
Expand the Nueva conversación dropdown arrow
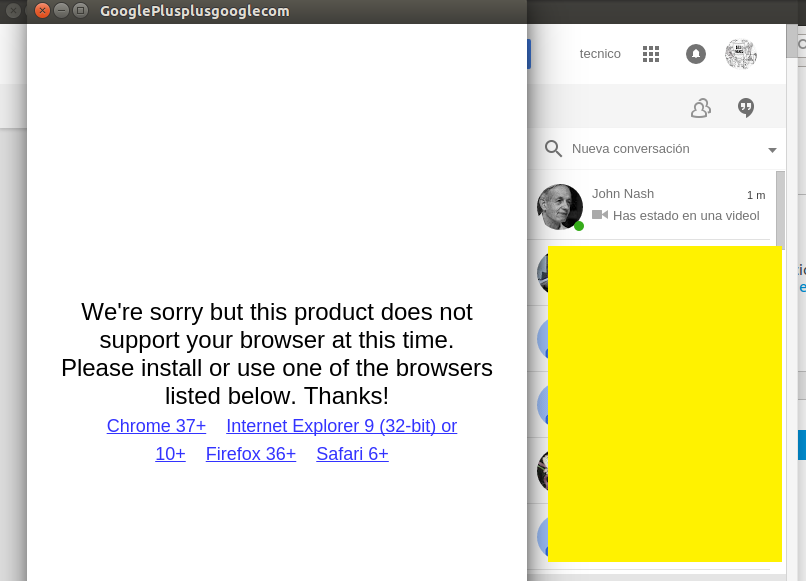click(772, 150)
